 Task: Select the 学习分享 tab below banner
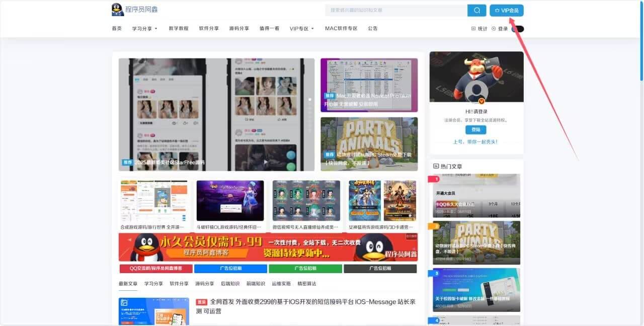coord(153,284)
